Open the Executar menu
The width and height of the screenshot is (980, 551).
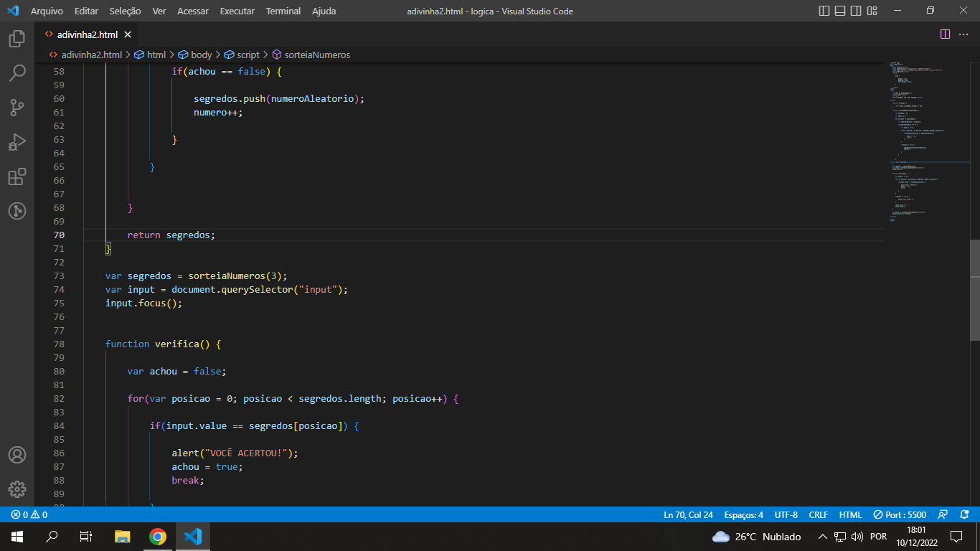tap(237, 11)
